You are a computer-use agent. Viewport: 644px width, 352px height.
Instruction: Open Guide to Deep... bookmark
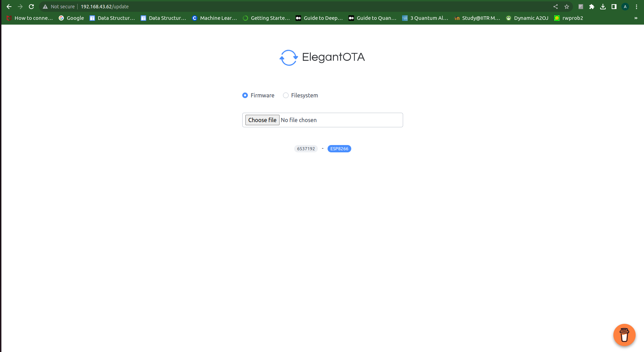click(x=319, y=18)
